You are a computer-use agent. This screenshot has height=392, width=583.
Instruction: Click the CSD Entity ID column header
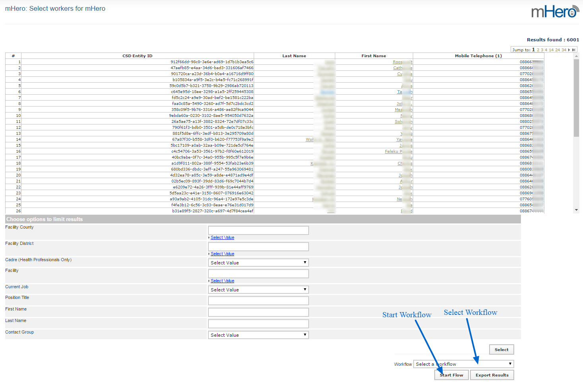tap(137, 56)
